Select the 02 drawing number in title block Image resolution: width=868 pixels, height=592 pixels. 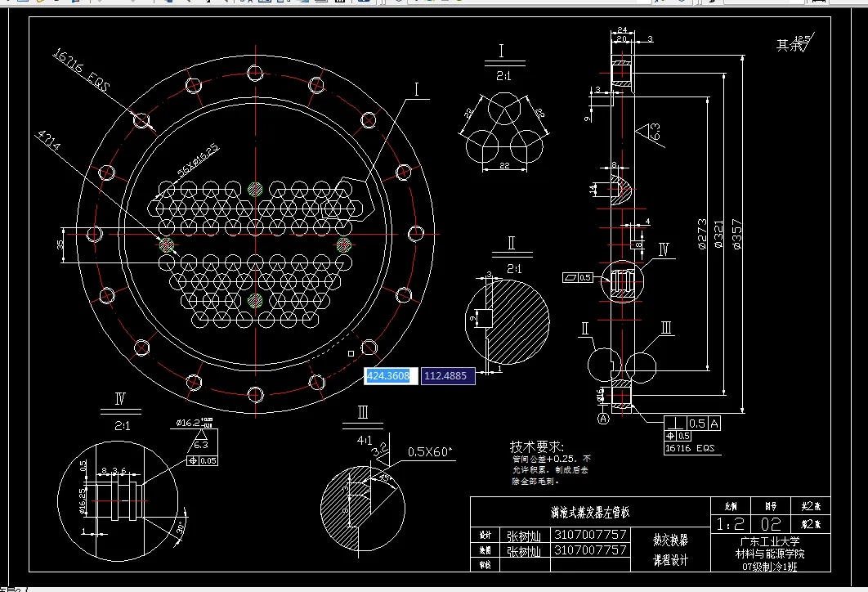tap(771, 524)
